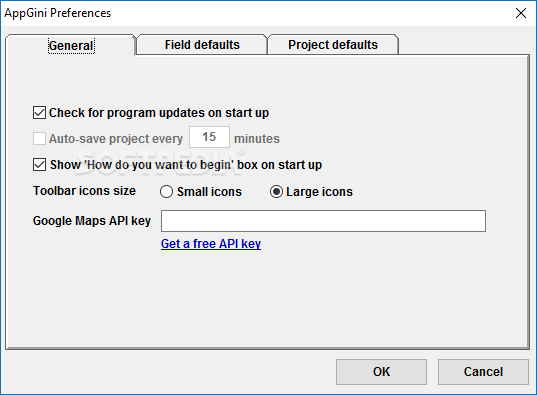This screenshot has height=395, width=537.
Task: Focus the auto-save minutes number field
Action: point(209,137)
